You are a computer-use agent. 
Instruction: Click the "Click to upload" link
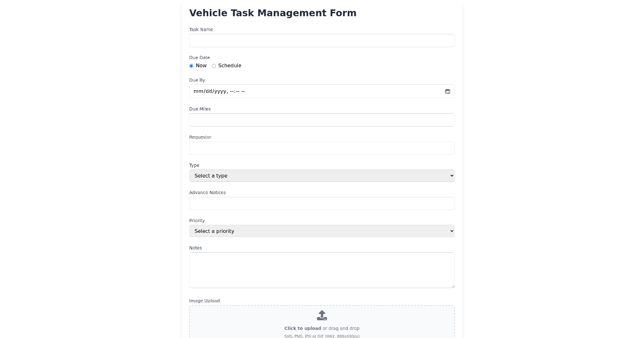tap(303, 328)
